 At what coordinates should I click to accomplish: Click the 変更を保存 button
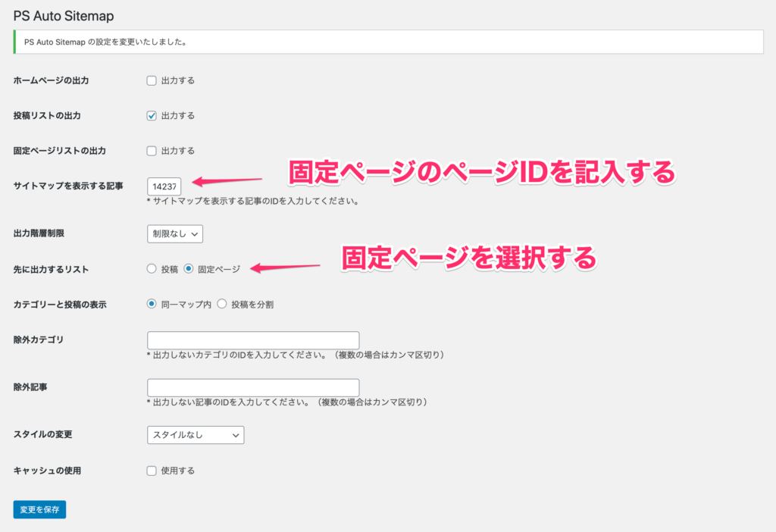(39, 509)
